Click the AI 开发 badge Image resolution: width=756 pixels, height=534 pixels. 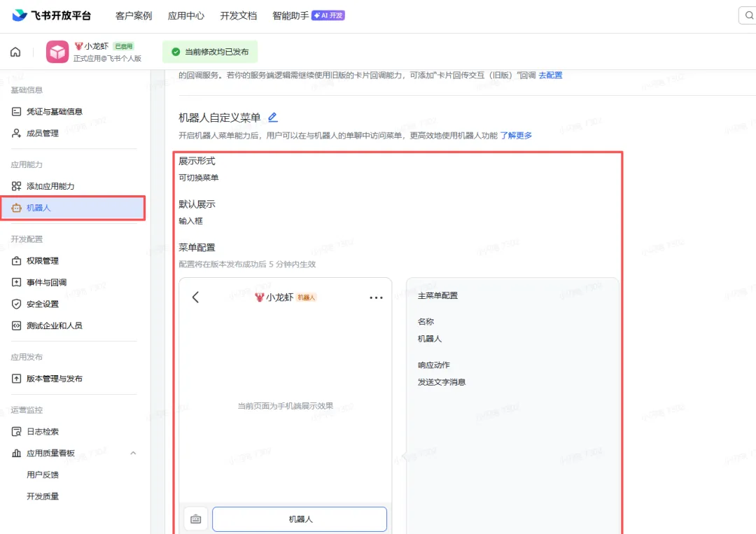click(328, 15)
